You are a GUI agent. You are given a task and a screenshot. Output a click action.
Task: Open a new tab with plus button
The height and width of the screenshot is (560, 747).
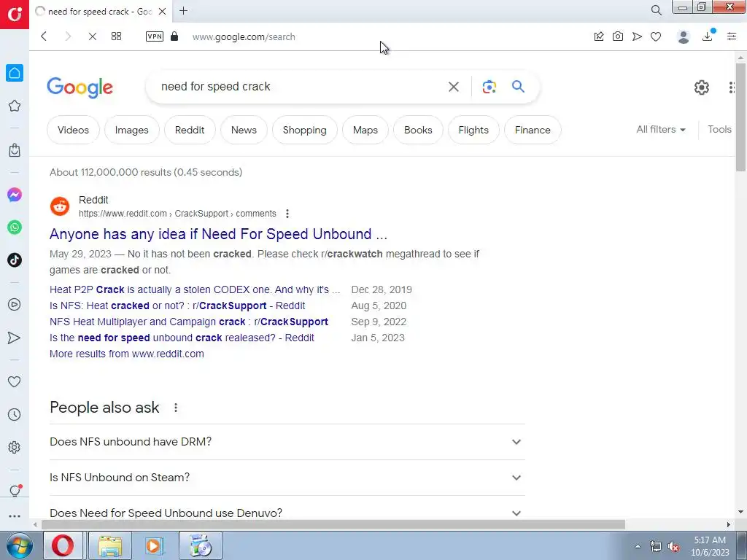click(x=183, y=10)
